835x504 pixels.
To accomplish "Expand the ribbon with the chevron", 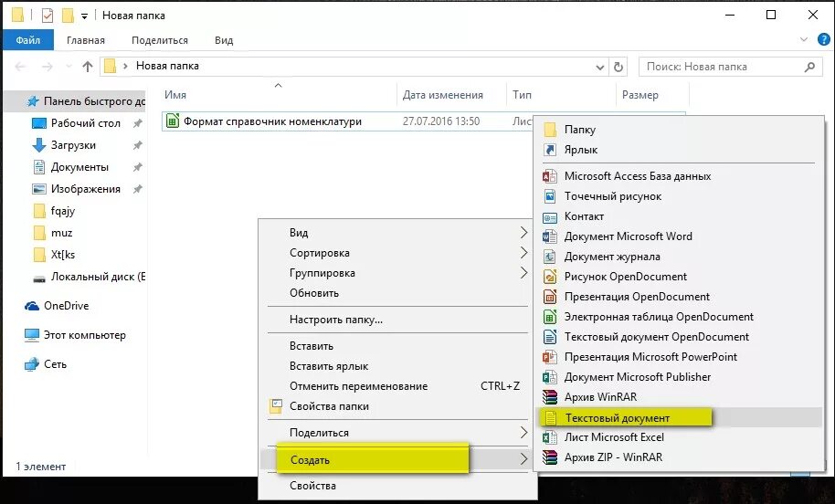I will click(804, 39).
